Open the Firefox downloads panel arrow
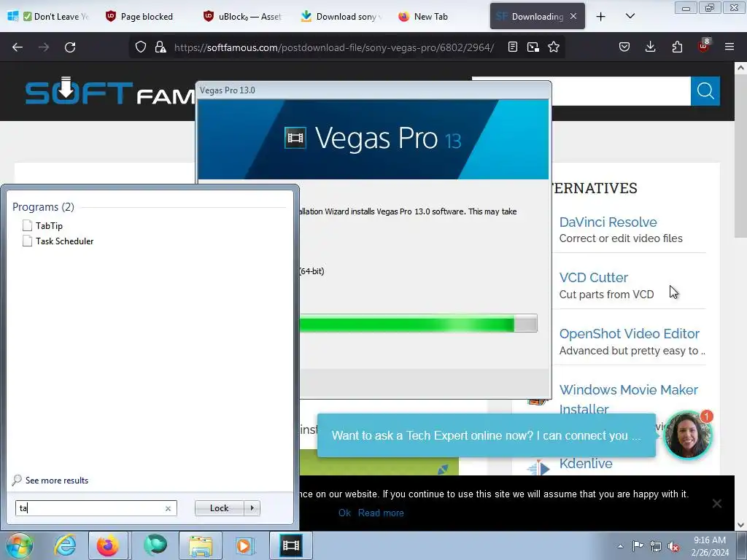 pos(650,47)
